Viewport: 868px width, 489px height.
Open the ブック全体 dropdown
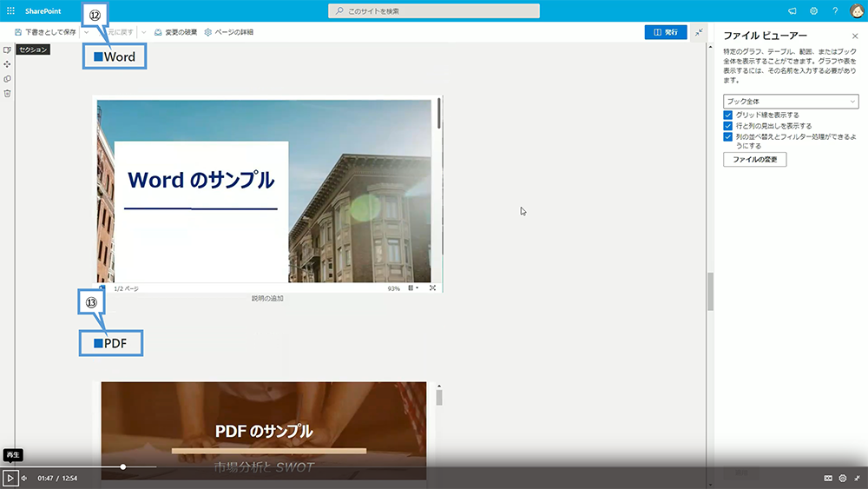791,102
